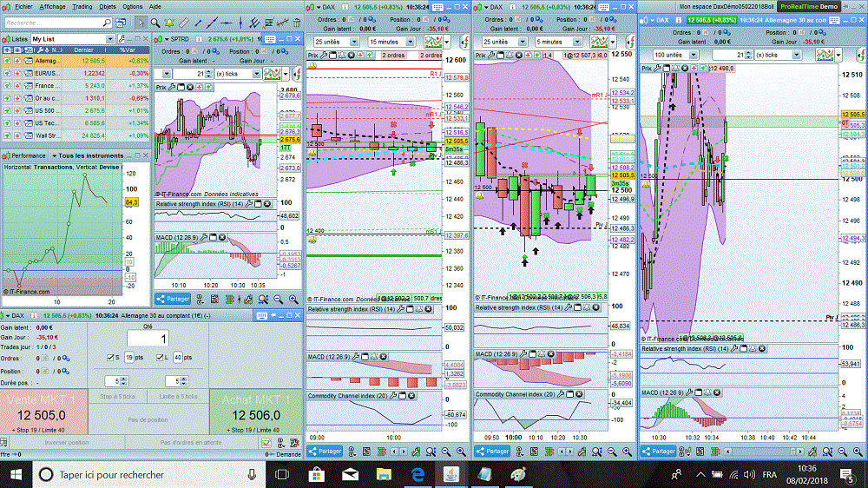Click stop distance 19 pts field
The height and width of the screenshot is (488, 868).
[x=129, y=357]
